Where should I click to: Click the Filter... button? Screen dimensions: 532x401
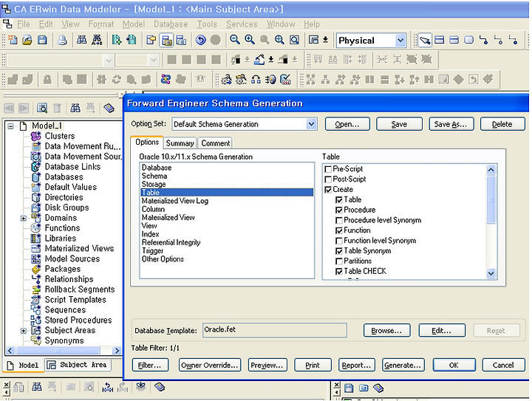coord(149,366)
